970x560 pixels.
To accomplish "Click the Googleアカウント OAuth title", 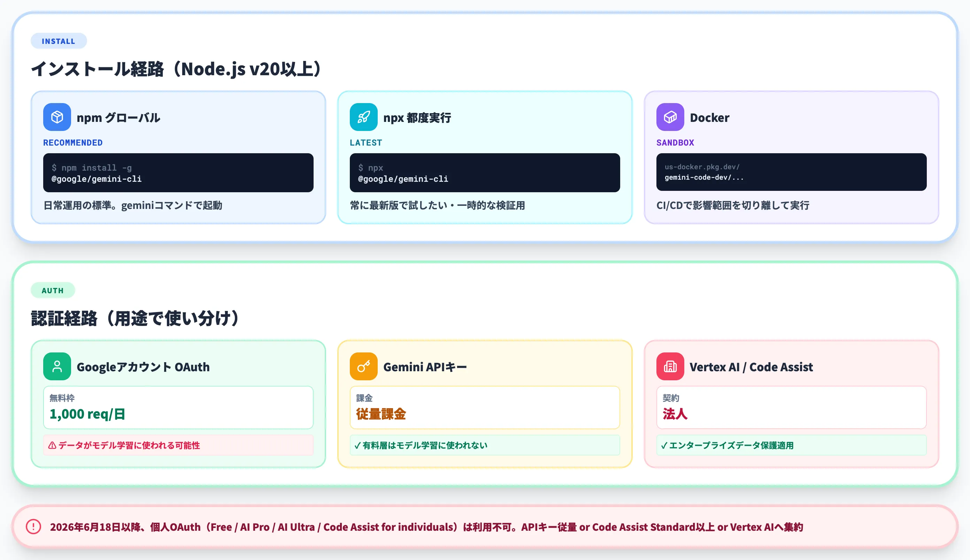I will [143, 367].
